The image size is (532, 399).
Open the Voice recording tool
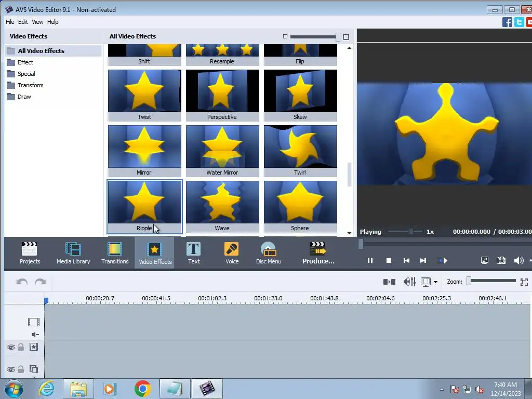(232, 253)
